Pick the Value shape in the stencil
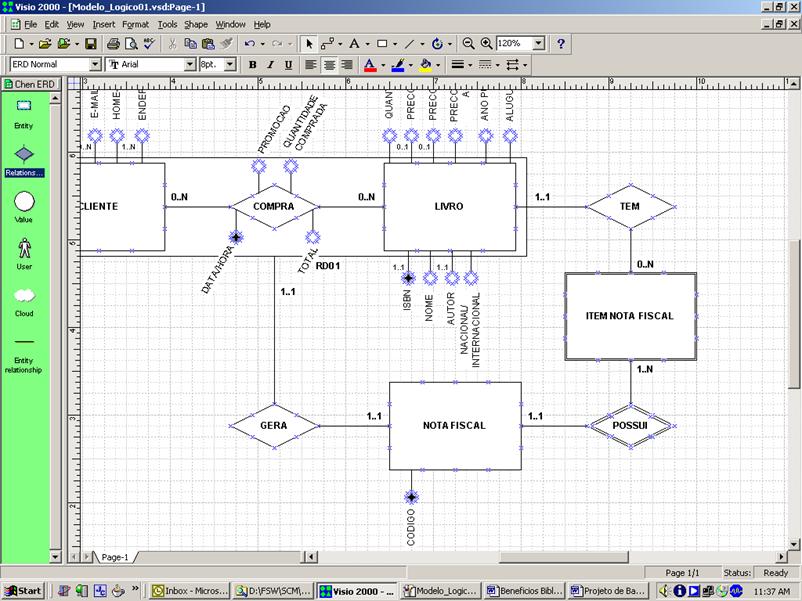Viewport: 802px width, 601px height. point(24,201)
